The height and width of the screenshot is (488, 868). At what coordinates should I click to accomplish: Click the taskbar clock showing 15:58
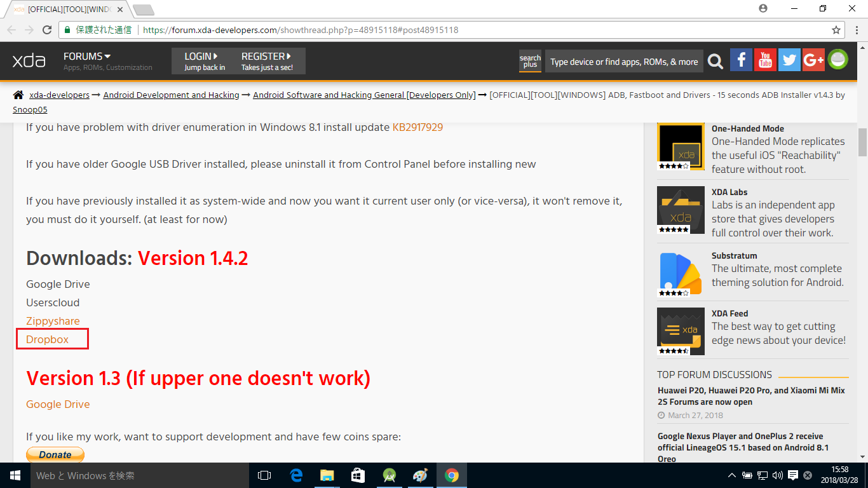pos(839,475)
